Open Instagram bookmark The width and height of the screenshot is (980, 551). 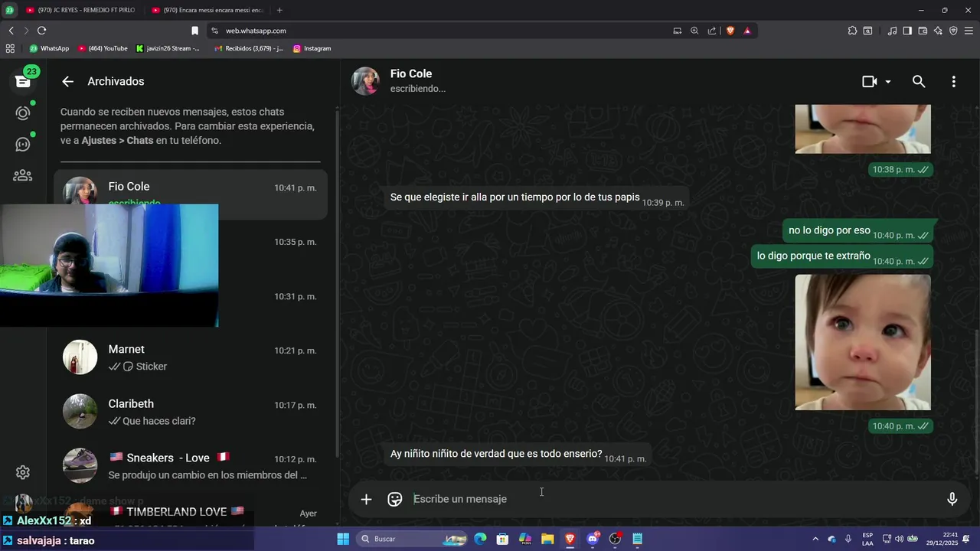[x=312, y=48]
